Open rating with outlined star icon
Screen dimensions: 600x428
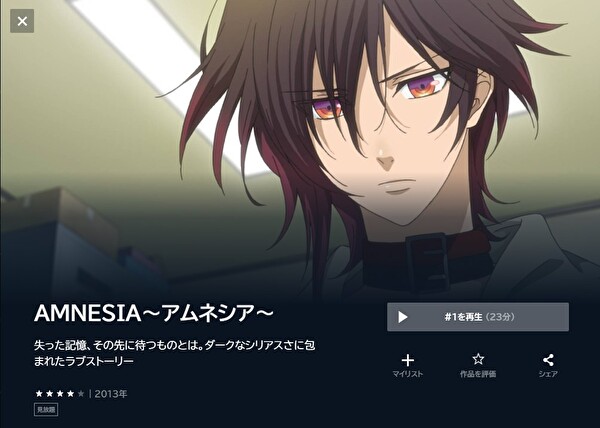478,359
